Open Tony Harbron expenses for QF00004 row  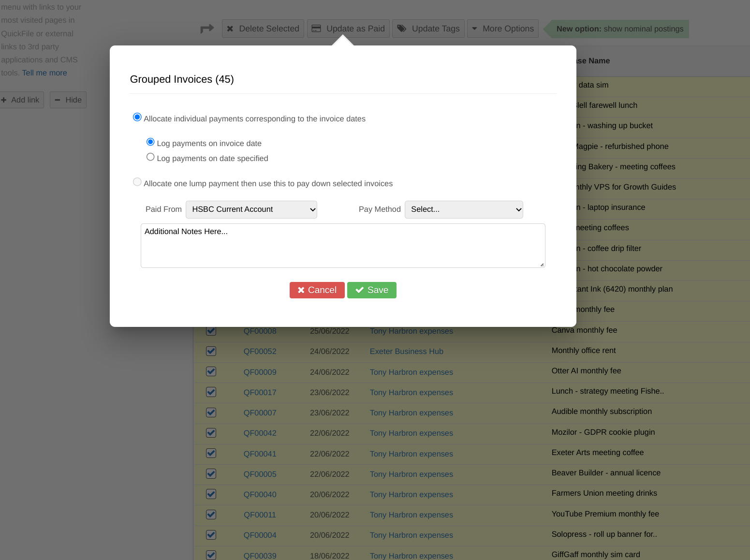click(412, 535)
